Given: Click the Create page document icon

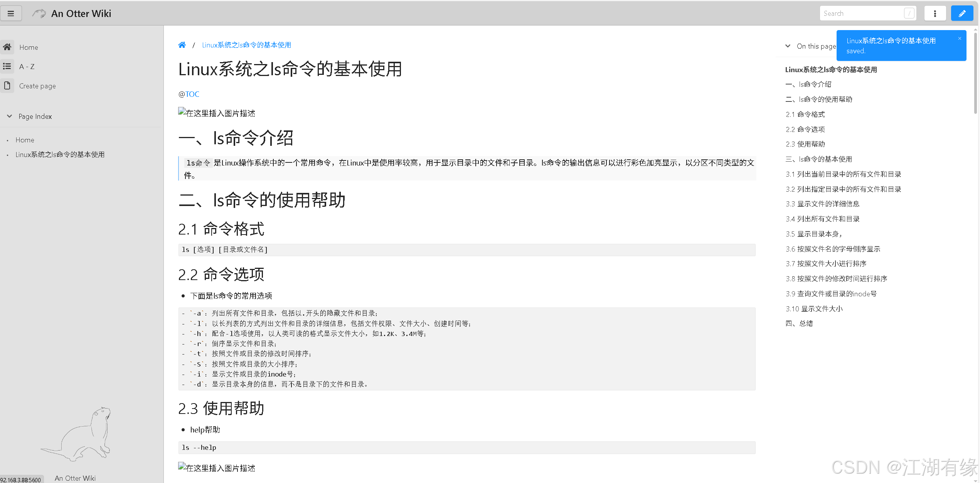Looking at the screenshot, I should (x=7, y=85).
